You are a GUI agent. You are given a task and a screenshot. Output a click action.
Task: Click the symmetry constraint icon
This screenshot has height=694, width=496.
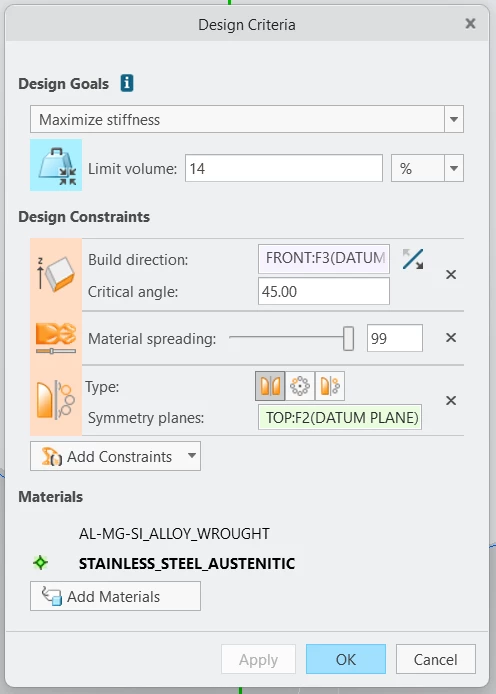(x=56, y=401)
